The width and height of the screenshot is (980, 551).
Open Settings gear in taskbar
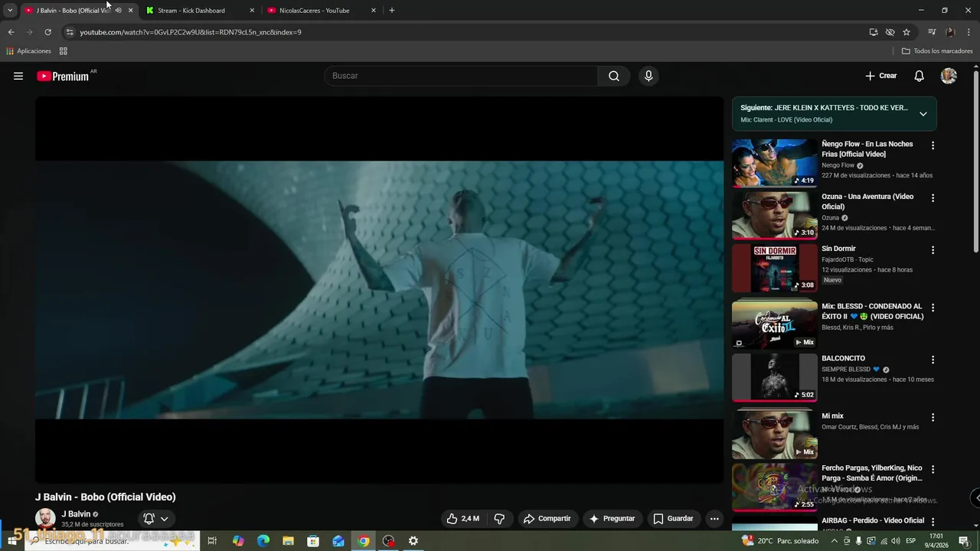(x=413, y=541)
